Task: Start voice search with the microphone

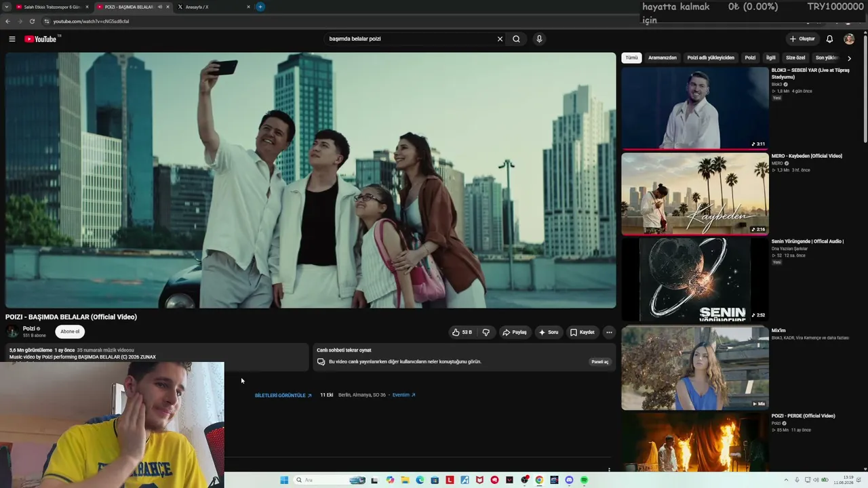Action: 539,39
